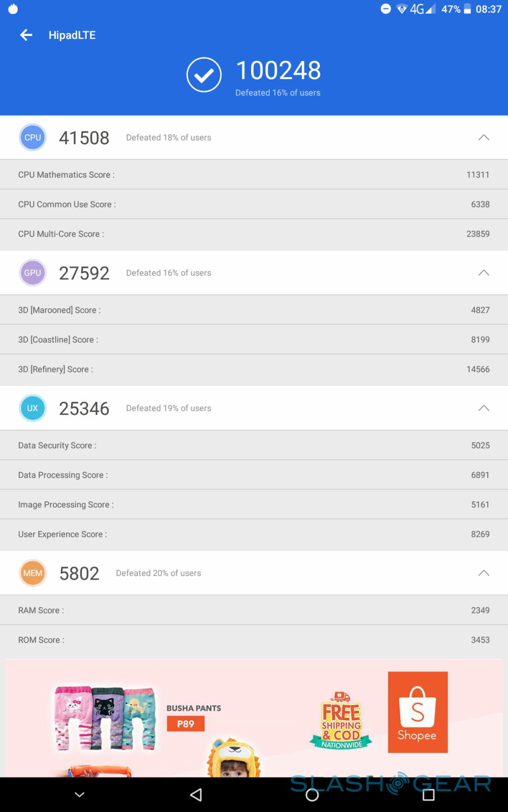The width and height of the screenshot is (508, 812).
Task: Tap the Busha Pants P89 price tag
Action: [185, 724]
